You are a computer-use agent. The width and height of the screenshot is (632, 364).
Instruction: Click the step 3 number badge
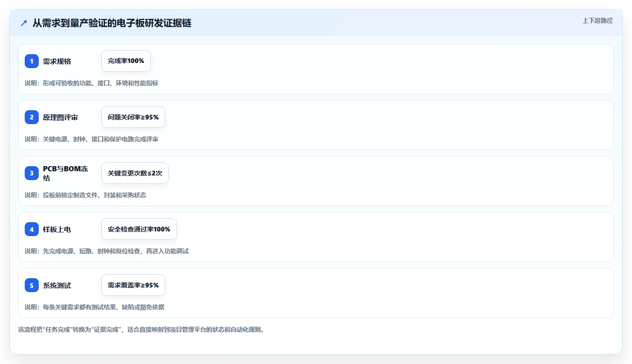pyautogui.click(x=32, y=173)
